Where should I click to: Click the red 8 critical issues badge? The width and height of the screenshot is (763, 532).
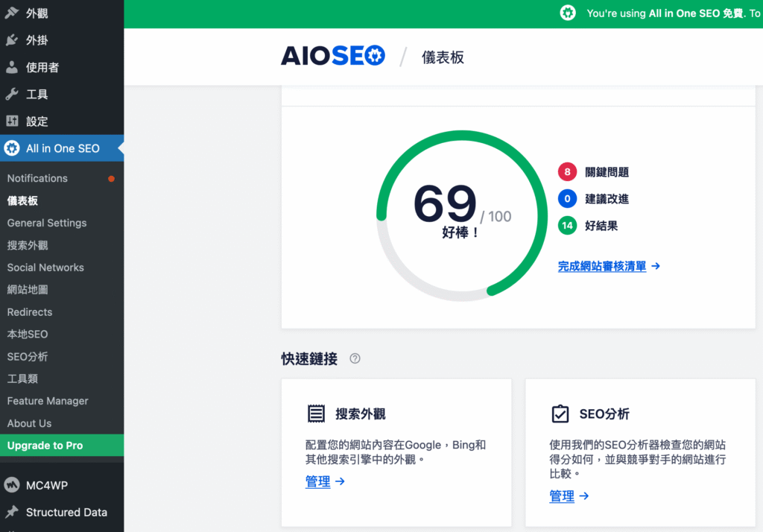coord(567,172)
